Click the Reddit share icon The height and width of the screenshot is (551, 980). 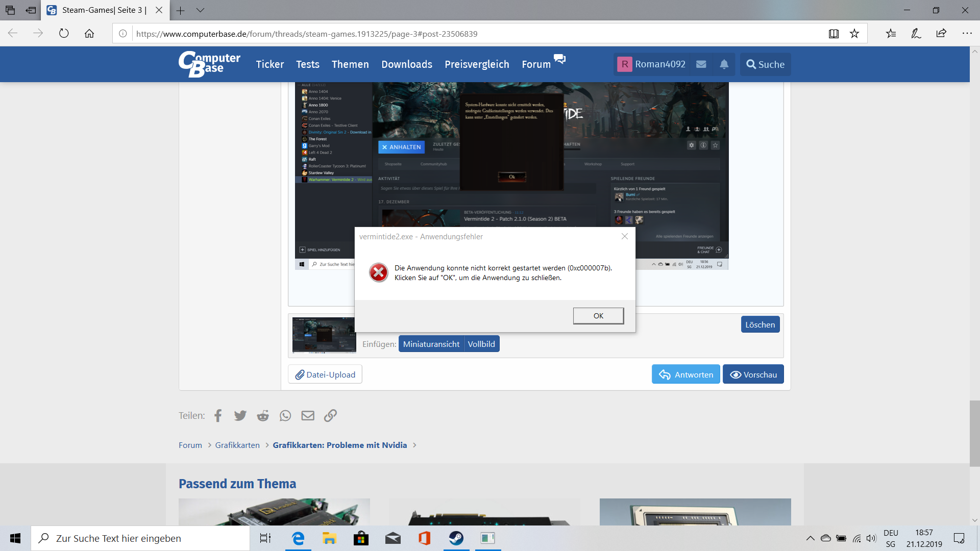click(x=263, y=416)
